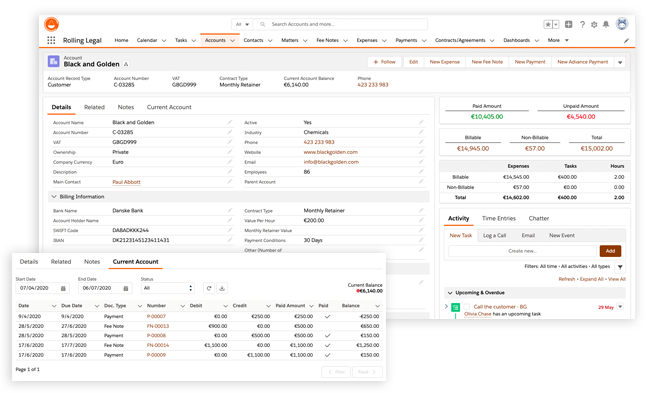Open the activity filter funnel icon
The width and height of the screenshot is (647, 393).
620,267
